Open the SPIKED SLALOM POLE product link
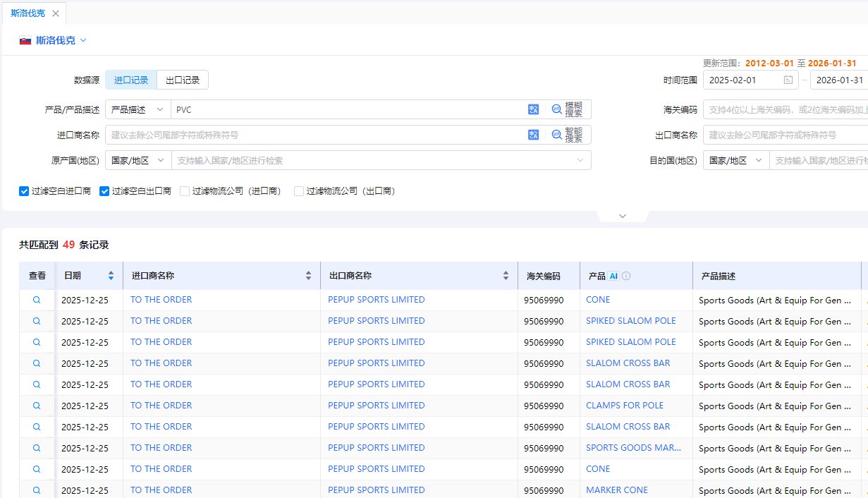Image resolution: width=868 pixels, height=498 pixels. [630, 320]
